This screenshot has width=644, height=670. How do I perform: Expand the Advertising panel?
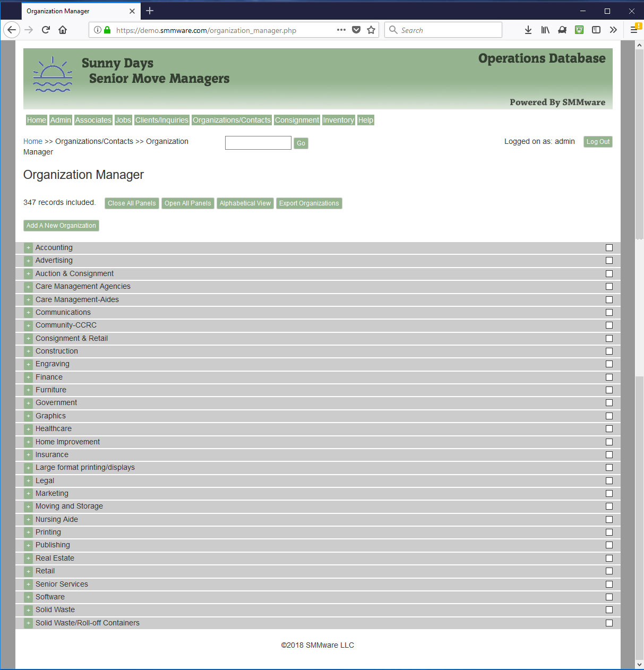[x=29, y=261]
